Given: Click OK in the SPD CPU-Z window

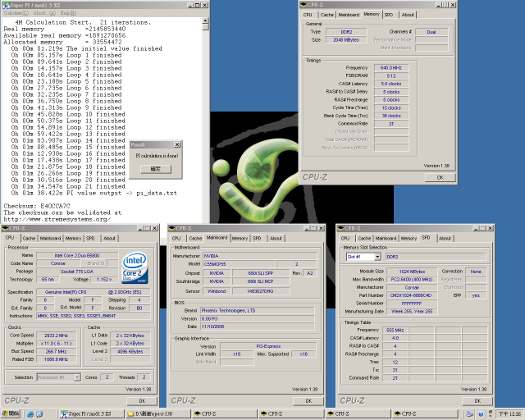Looking at the screenshot, I should click(477, 400).
